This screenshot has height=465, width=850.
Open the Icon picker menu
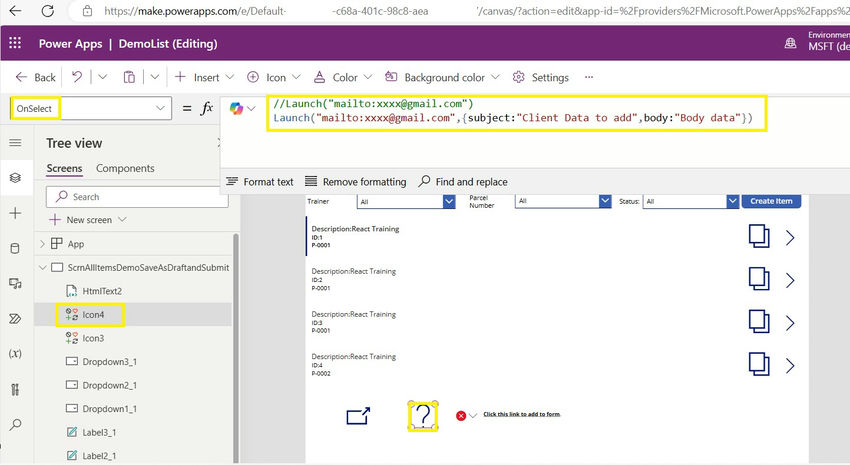(x=273, y=78)
